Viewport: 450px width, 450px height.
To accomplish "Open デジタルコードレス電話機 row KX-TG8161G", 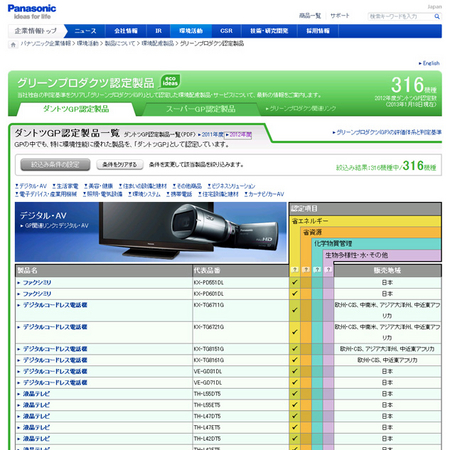I will click(55, 360).
